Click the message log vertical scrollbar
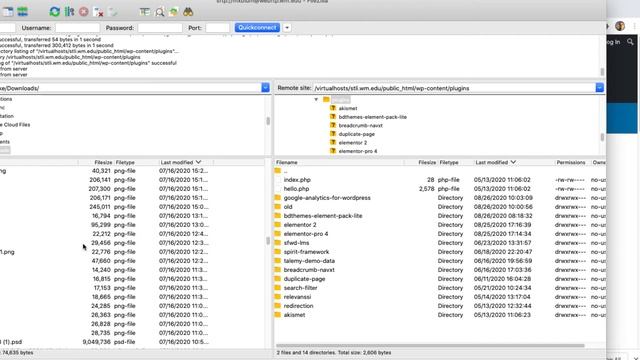 point(602,71)
